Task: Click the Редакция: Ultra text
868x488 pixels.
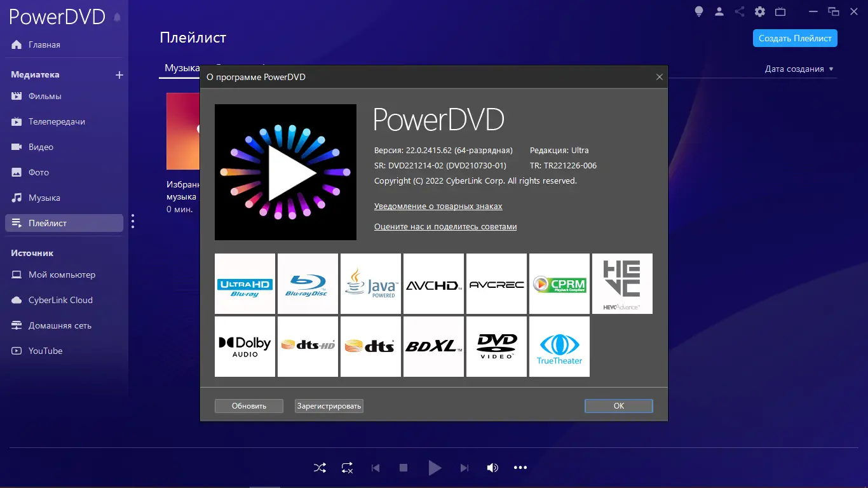Action: tap(559, 151)
